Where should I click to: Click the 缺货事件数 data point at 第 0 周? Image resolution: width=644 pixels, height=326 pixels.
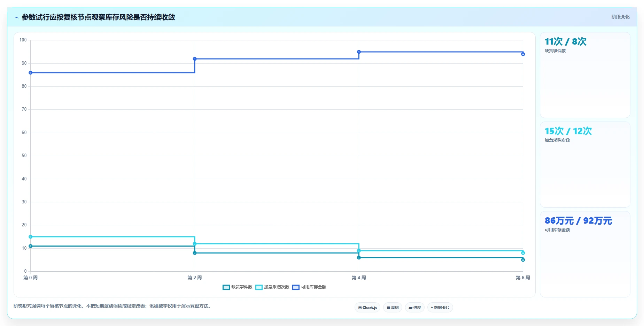[31, 246]
